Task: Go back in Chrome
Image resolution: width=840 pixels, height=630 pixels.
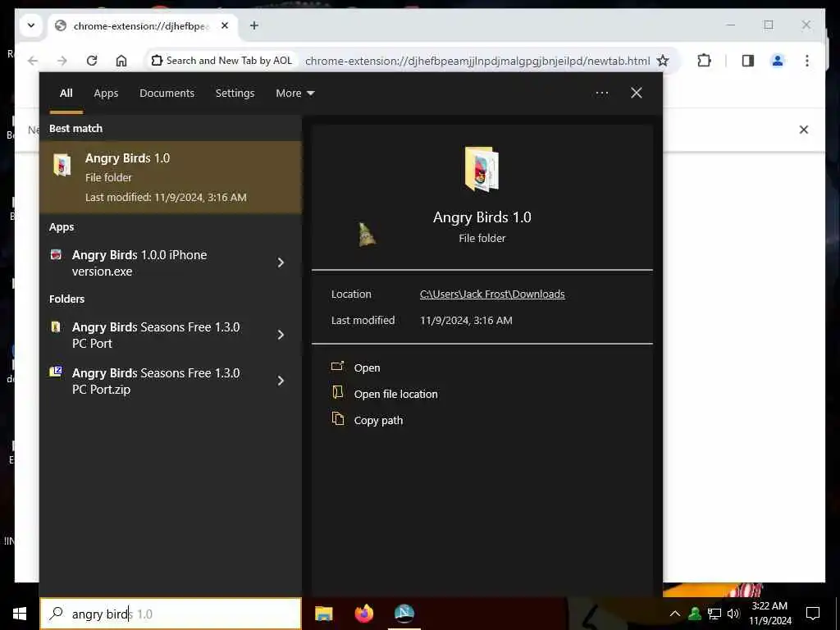Action: (33, 61)
